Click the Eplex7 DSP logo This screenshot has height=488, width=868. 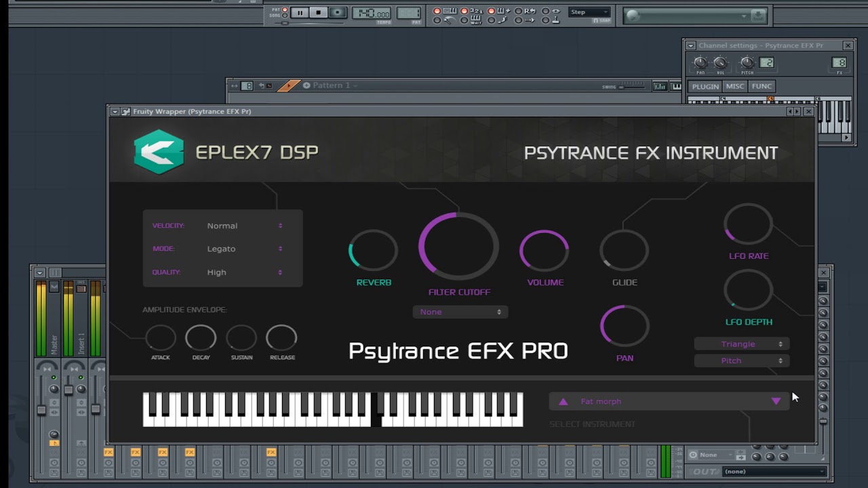[x=159, y=152]
